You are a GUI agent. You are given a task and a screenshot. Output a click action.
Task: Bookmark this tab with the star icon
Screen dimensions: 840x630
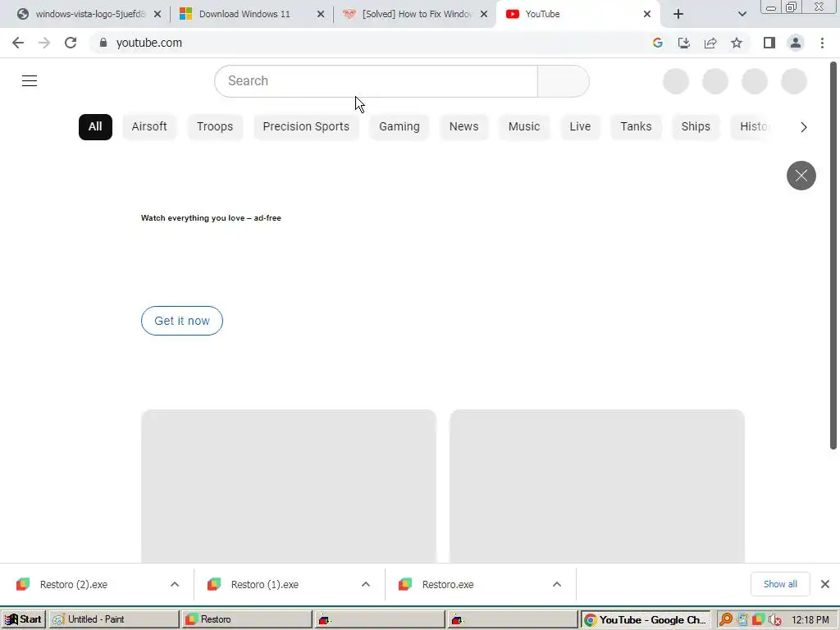(737, 43)
